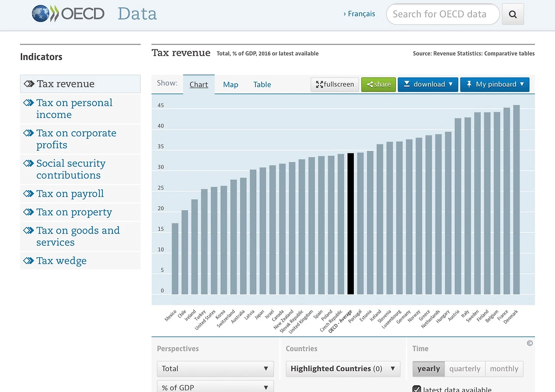Open Tax on goods and services indicator

[x=80, y=236]
